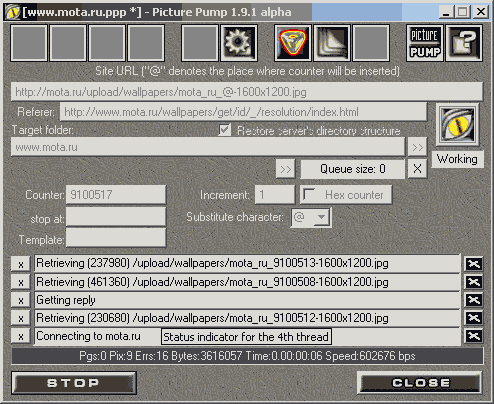The width and height of the screenshot is (494, 404).
Task: Click Retrieving (230680) status line
Action: point(247,318)
